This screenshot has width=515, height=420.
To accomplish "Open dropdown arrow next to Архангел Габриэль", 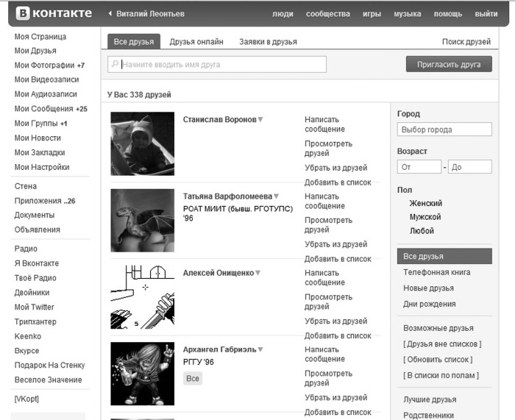I will (x=260, y=349).
